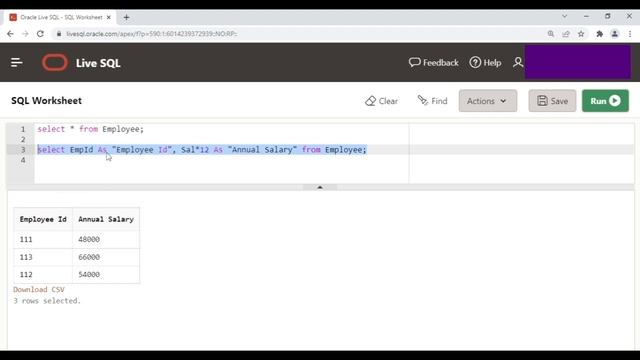View site information lock icon
This screenshot has height=360, width=640.
click(59, 34)
